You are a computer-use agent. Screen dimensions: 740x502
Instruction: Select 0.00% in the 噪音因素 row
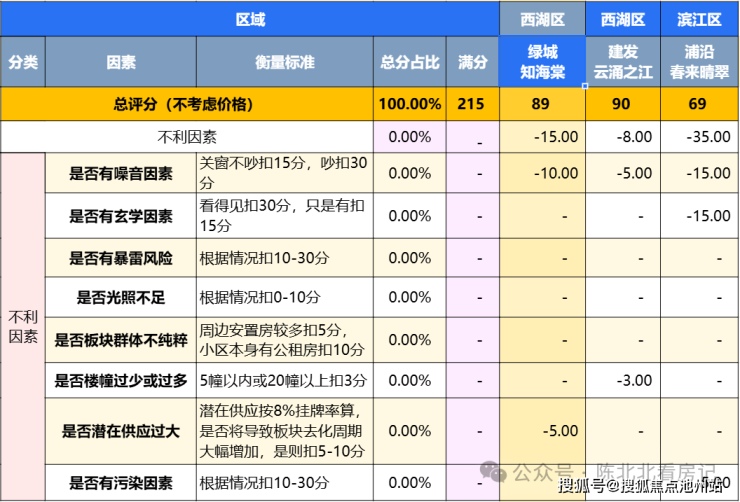pyautogui.click(x=410, y=173)
